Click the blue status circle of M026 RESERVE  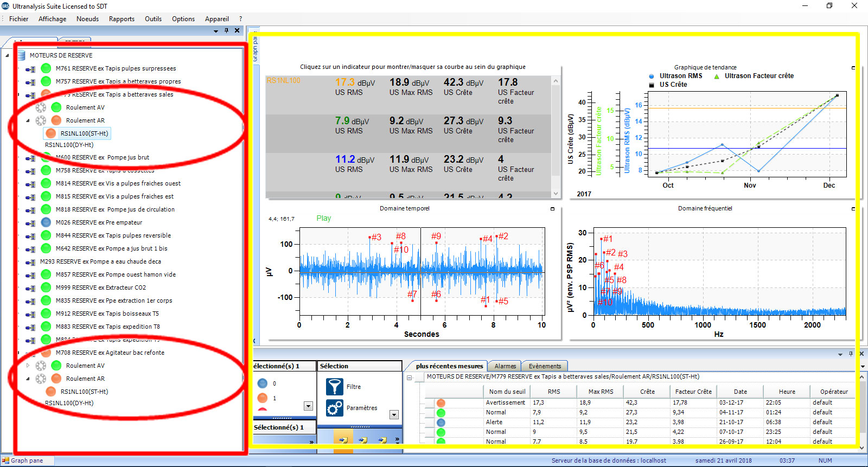tap(46, 222)
